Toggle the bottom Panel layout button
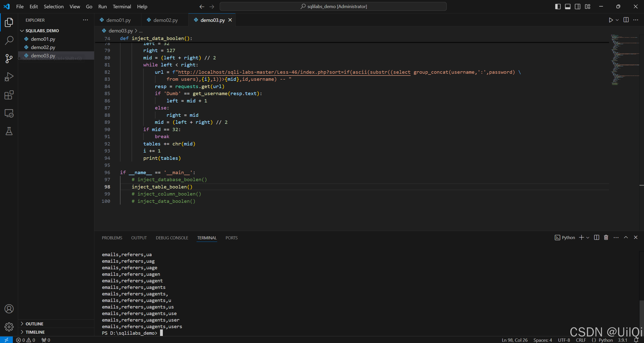This screenshot has width=644, height=343. pos(567,7)
